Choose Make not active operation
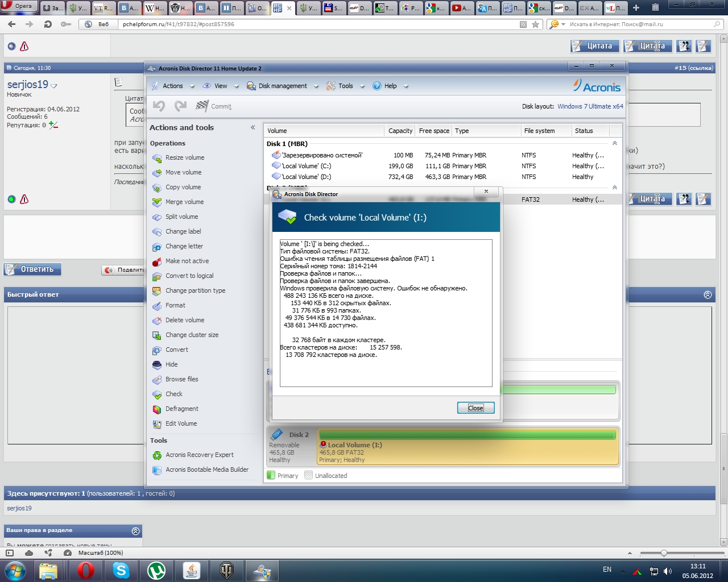 (180, 261)
